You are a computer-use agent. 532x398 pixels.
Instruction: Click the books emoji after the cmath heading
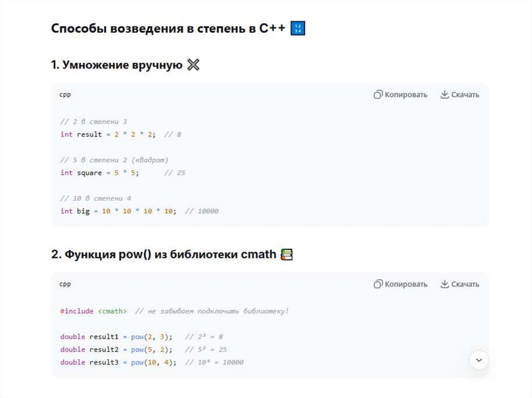[287, 255]
